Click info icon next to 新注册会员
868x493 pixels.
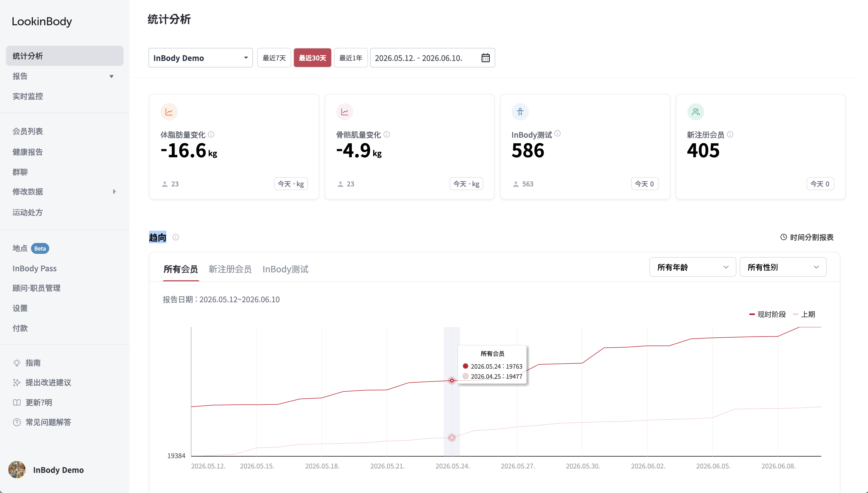(x=730, y=134)
